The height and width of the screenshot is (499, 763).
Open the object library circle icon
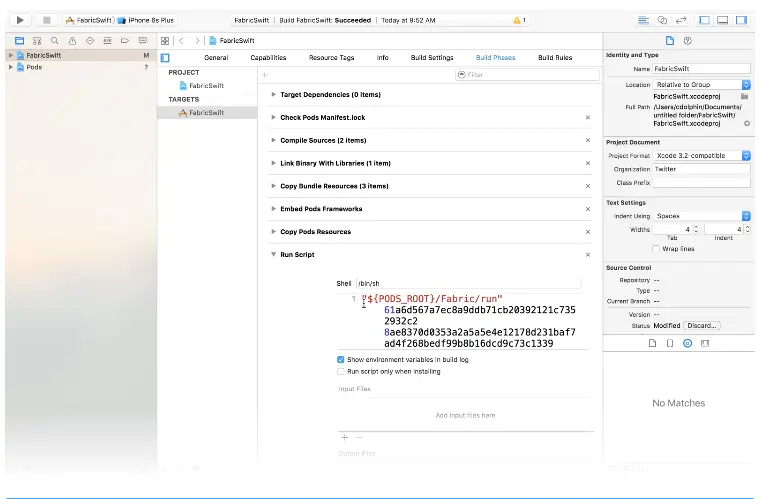point(688,343)
